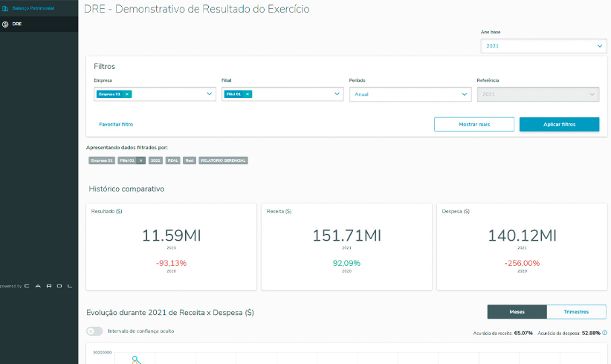Toggle the Intervalo de confiança switch
This screenshot has width=611, height=364.
94,331
